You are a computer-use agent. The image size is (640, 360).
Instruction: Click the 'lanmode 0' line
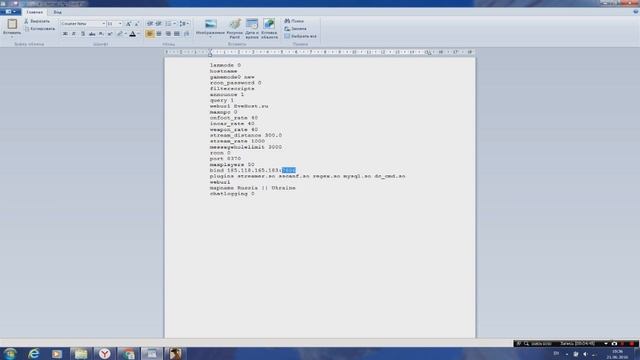tap(225, 65)
